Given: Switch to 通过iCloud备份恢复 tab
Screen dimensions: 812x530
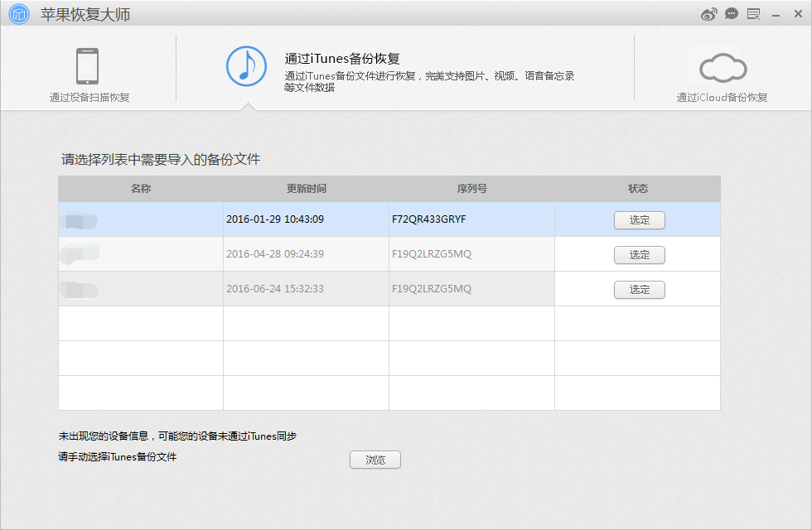Looking at the screenshot, I should click(x=722, y=98).
